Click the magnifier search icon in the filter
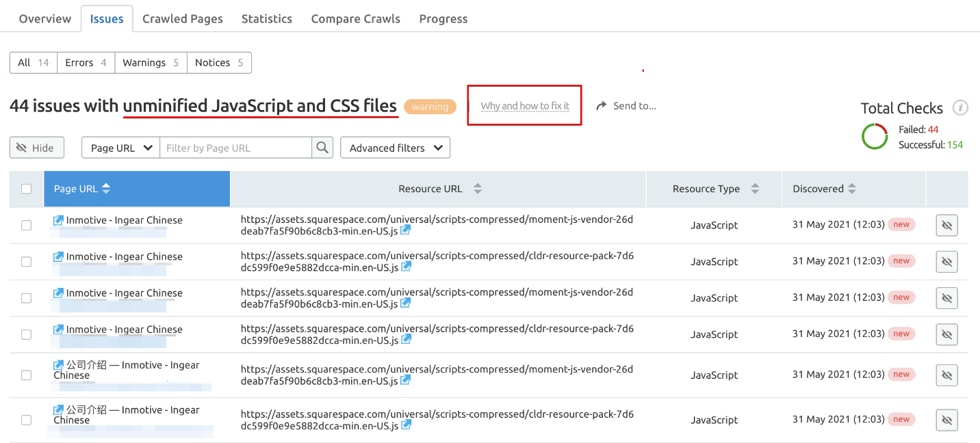Viewport: 980px width, 443px height. [x=322, y=147]
